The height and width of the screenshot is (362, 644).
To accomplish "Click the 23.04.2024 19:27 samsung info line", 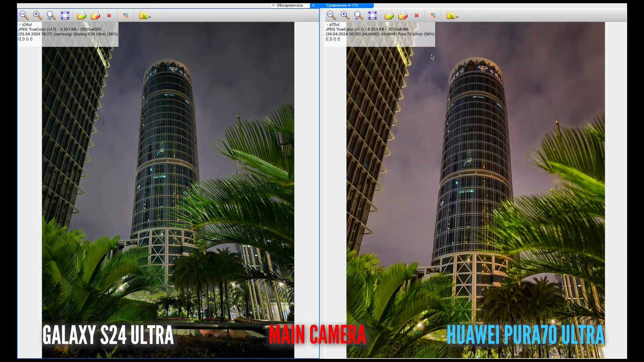I will [68, 34].
